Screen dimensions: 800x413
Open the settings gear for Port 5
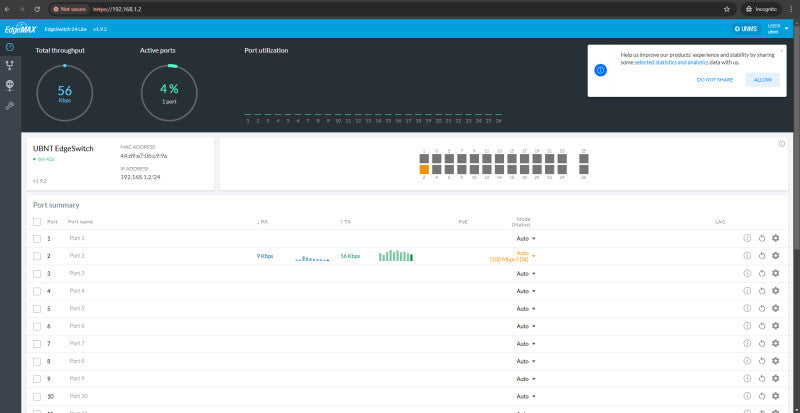(776, 308)
